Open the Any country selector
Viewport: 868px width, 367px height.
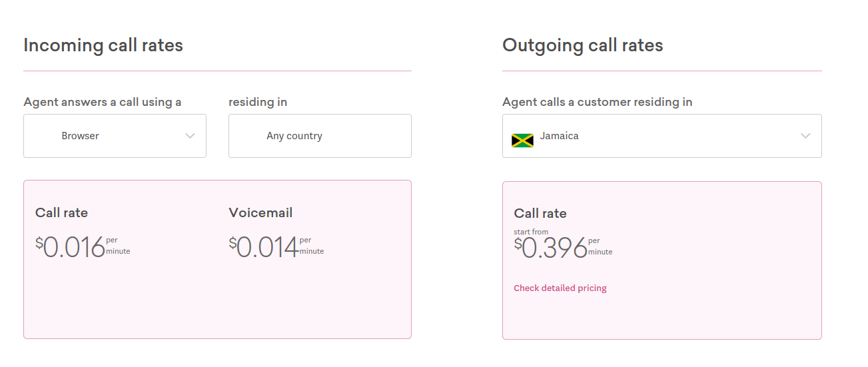320,136
